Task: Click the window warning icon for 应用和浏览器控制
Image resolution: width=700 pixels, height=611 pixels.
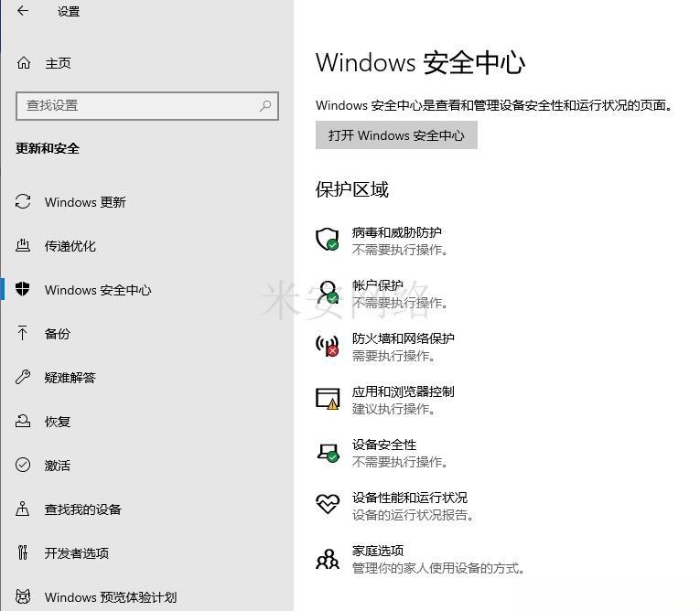Action: tap(328, 399)
